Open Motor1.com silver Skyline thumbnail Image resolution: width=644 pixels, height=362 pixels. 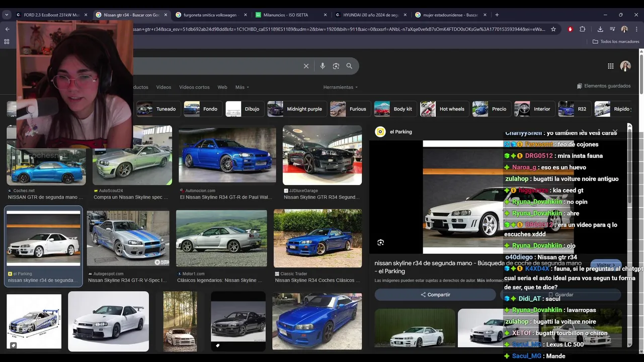[221, 238]
